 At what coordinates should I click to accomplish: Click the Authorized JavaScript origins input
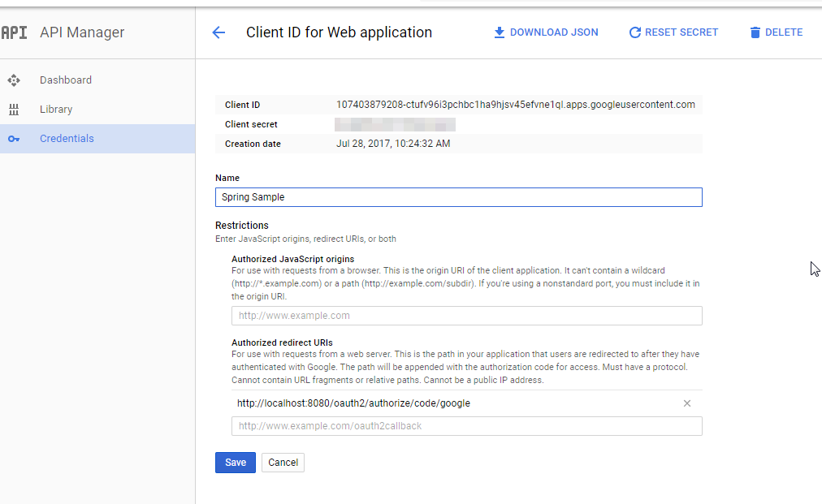tap(466, 316)
